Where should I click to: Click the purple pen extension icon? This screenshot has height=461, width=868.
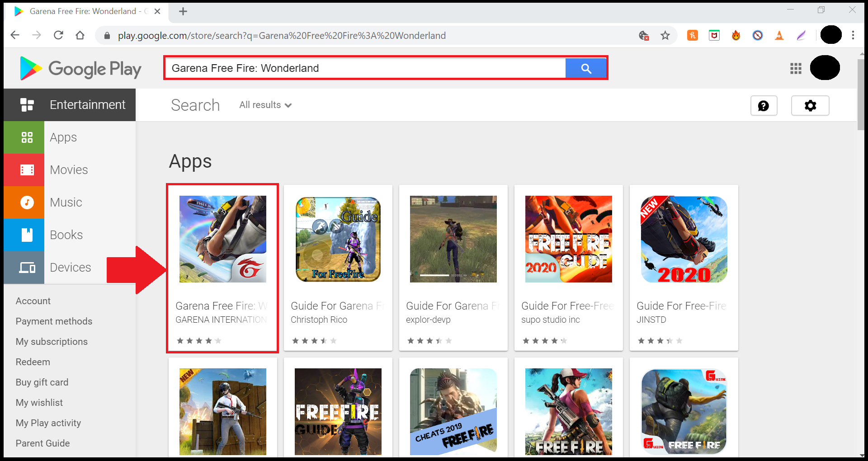coord(801,35)
